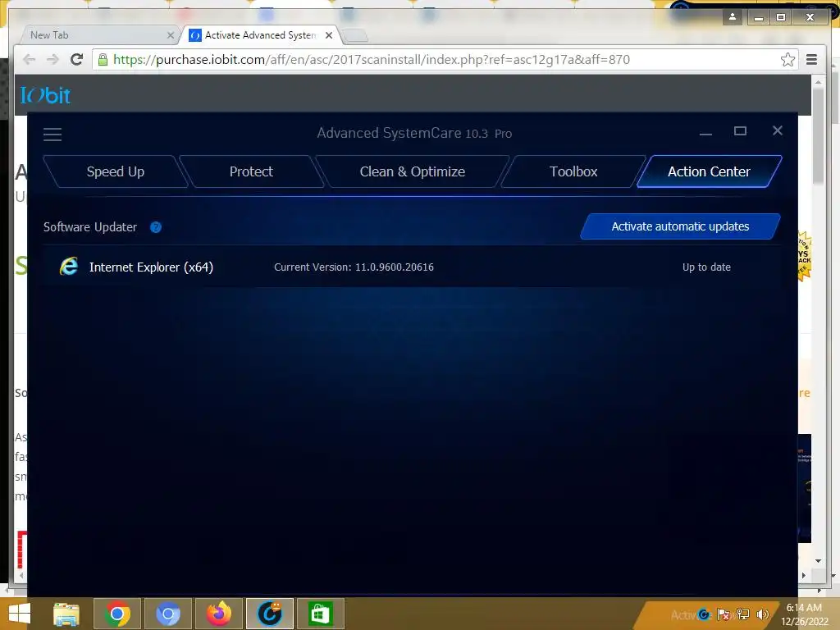
Task: Click the Action Center flag tray icon
Action: [724, 614]
